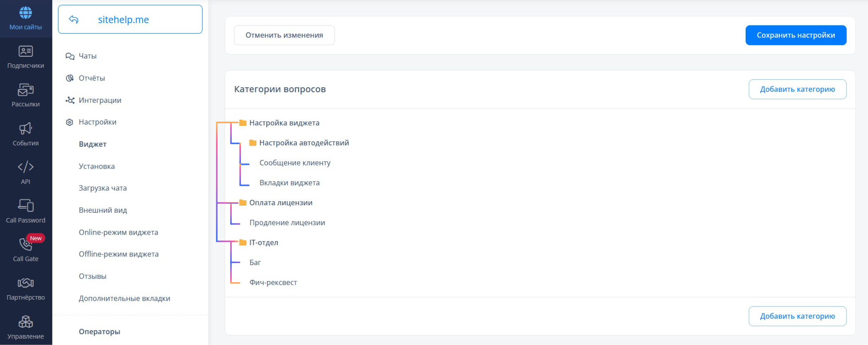Open the Call Password devices icon
868x345 pixels.
[26, 205]
